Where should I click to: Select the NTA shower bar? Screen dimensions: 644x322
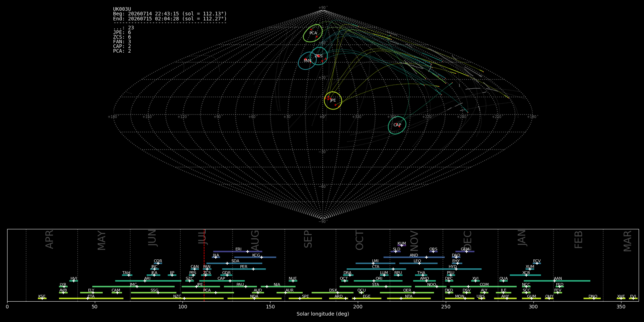pyautogui.click(x=409, y=298)
